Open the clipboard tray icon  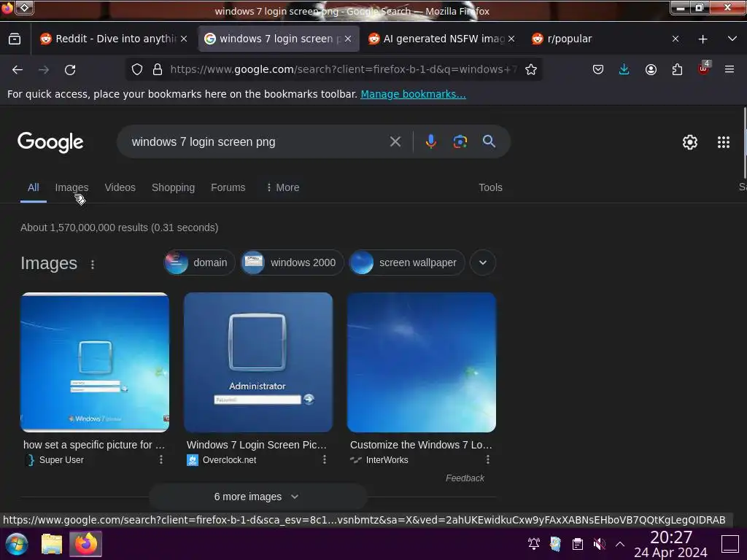tap(578, 544)
